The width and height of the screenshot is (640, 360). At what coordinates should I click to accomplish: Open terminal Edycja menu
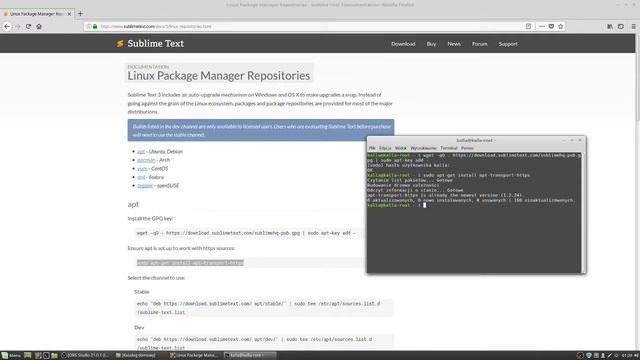point(385,148)
